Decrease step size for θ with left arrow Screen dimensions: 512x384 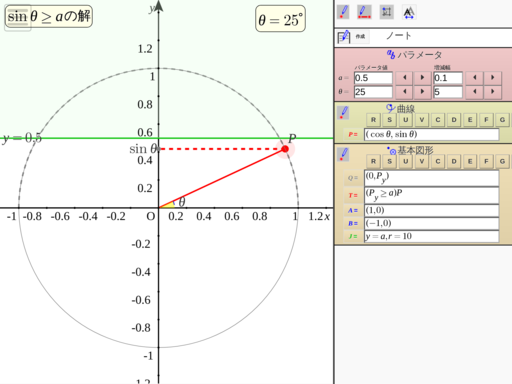(x=475, y=92)
